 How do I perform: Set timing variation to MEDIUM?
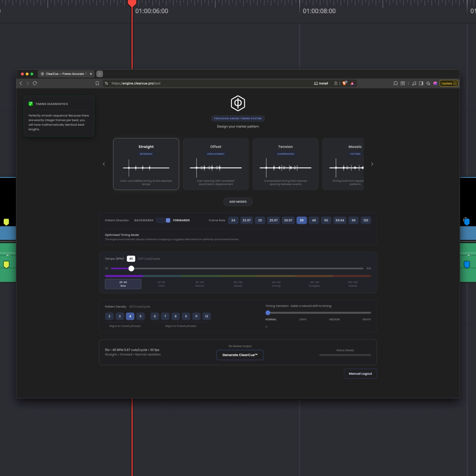(334, 319)
